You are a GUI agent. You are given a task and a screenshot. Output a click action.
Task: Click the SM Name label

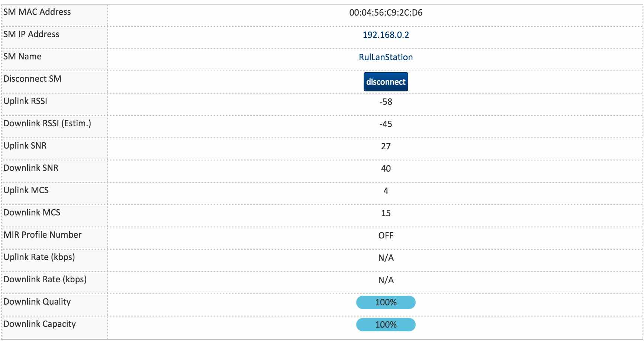point(22,56)
